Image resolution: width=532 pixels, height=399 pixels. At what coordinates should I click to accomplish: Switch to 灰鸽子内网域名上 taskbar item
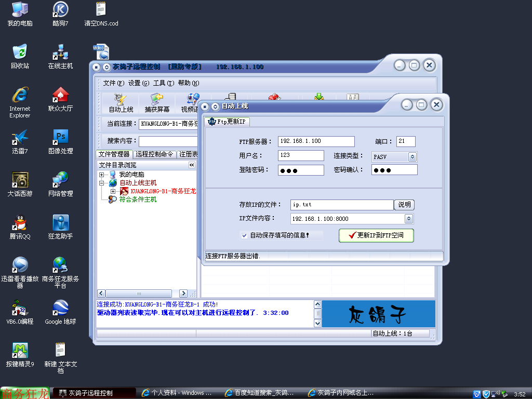(341, 393)
